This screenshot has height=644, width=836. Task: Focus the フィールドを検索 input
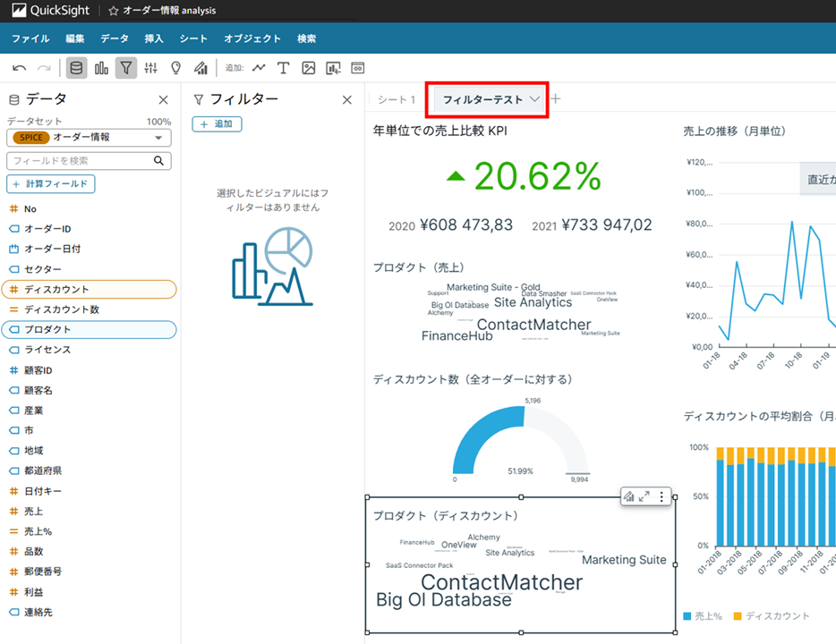coord(89,161)
